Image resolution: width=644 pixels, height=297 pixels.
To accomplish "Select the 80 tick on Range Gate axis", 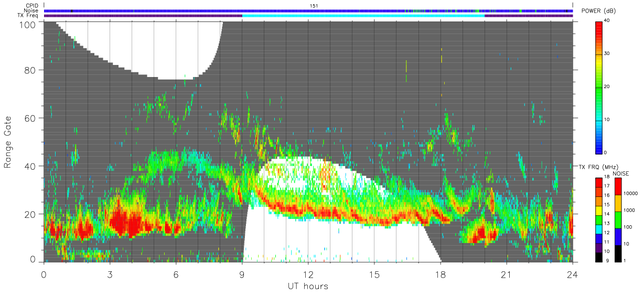I will (29, 70).
